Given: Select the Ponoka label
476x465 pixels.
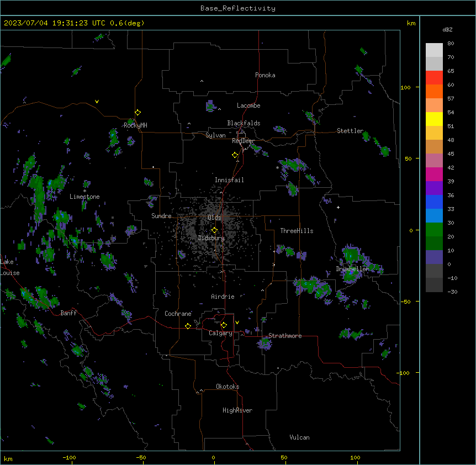Looking at the screenshot, I should pos(265,75).
